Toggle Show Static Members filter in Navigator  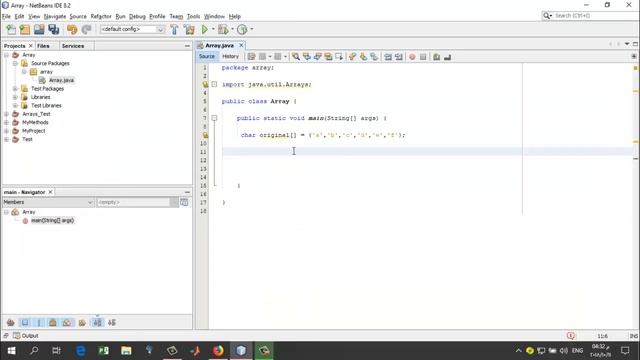click(x=39, y=323)
